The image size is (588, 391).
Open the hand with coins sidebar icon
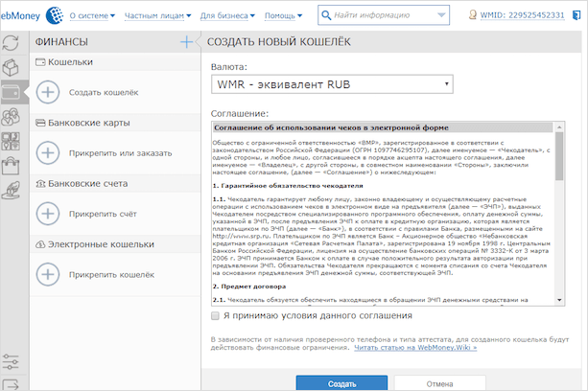click(x=11, y=190)
